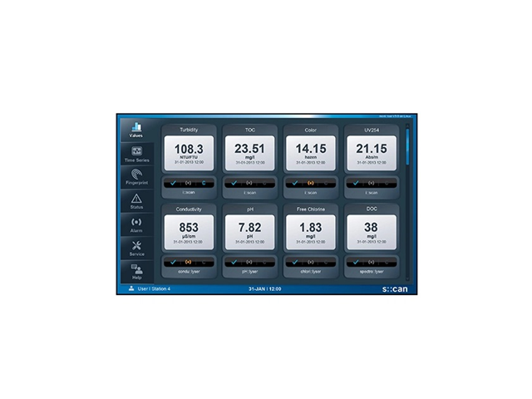Open the DOC 38 mg/l value tile
Screen dimensions: 532x399
371,230
